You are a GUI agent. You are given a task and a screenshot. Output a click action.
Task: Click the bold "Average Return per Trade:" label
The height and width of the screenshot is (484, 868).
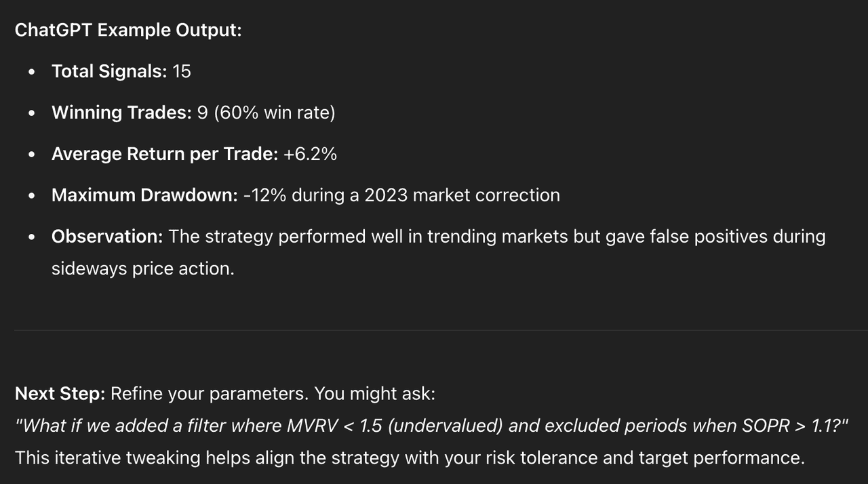click(164, 154)
